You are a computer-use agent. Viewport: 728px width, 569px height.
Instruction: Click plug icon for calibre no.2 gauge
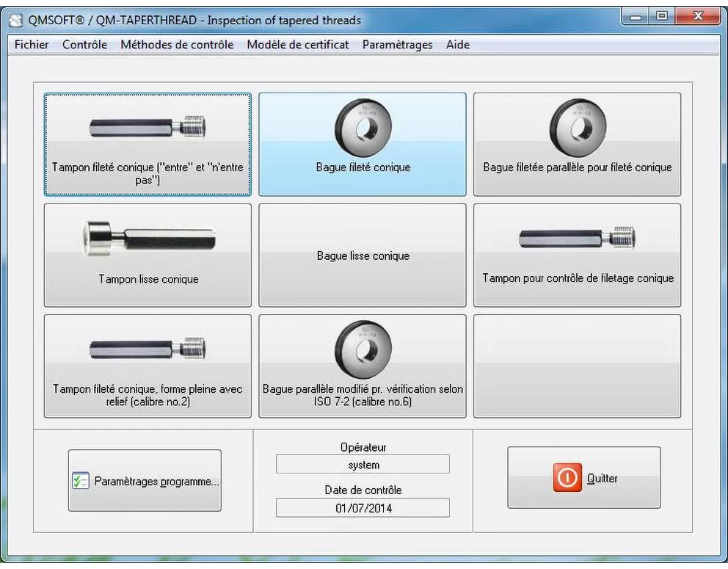coord(148,349)
